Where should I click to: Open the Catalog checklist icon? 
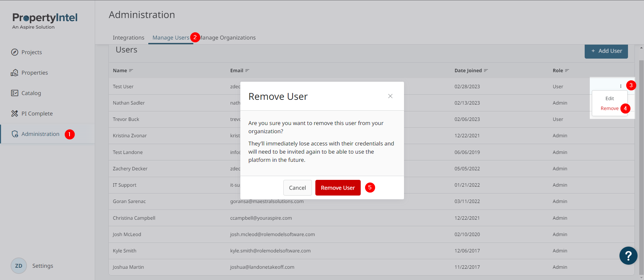coord(15,93)
